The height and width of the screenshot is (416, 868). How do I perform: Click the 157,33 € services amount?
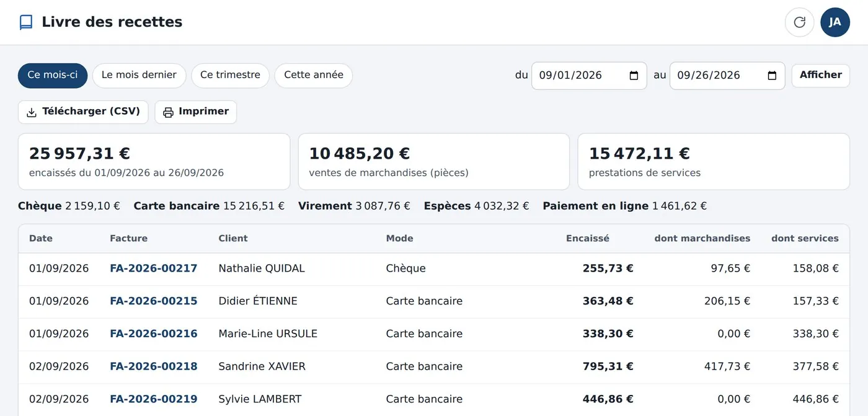pos(816,301)
